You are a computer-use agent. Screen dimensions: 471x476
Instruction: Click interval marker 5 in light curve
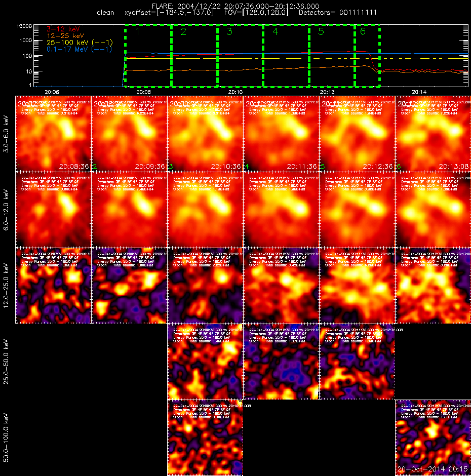click(x=321, y=31)
